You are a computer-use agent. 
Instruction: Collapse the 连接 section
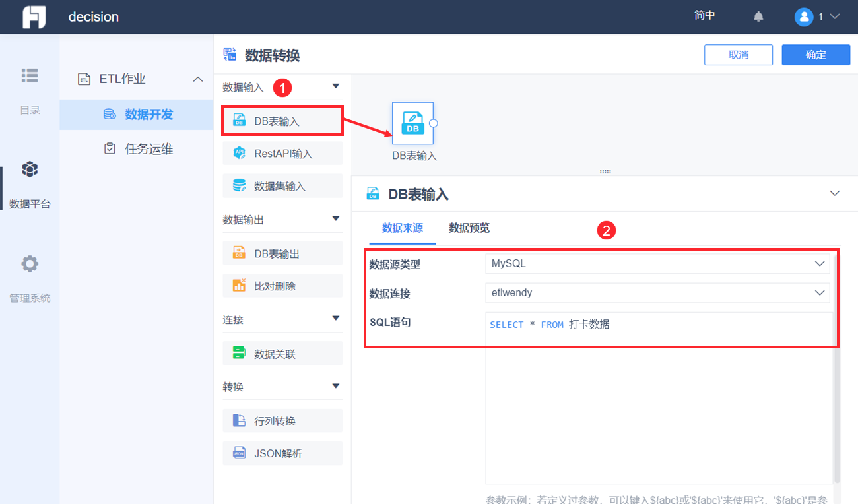336,319
